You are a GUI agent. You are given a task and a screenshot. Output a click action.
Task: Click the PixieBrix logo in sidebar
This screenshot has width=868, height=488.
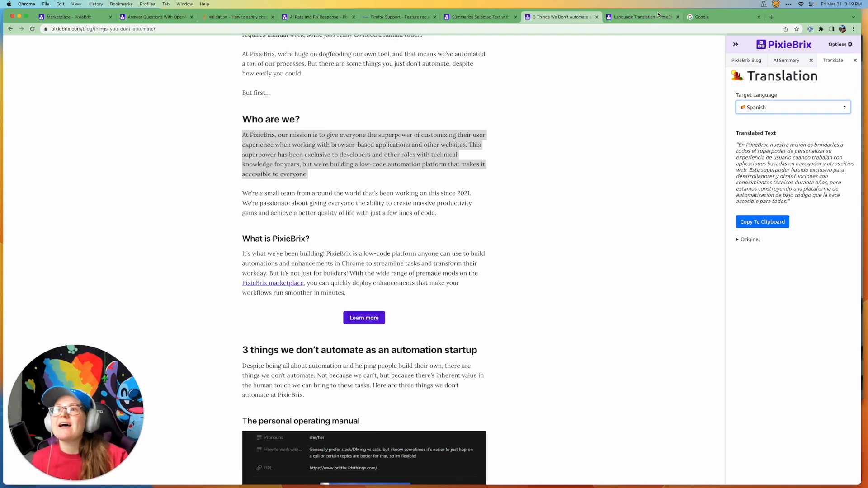click(x=784, y=44)
